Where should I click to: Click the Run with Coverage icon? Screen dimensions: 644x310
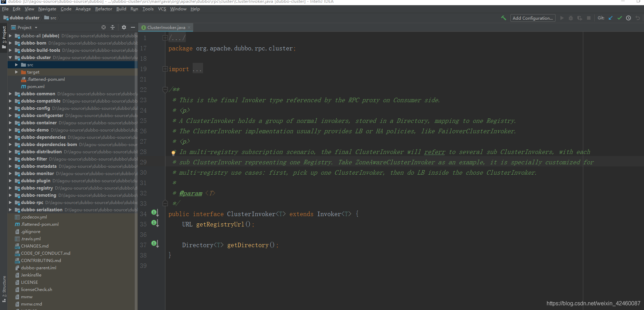[580, 18]
